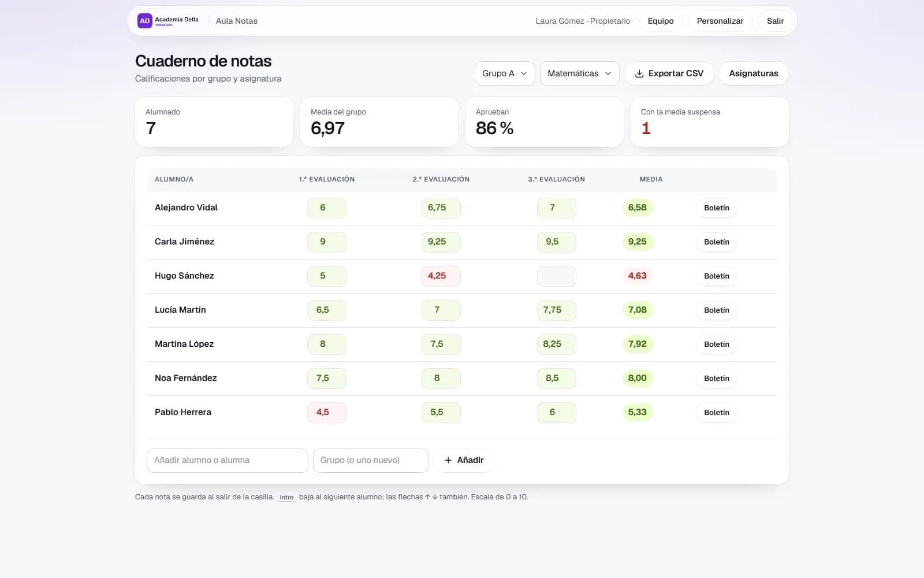
Task: Click the Academia Delta AD logo
Action: point(168,21)
